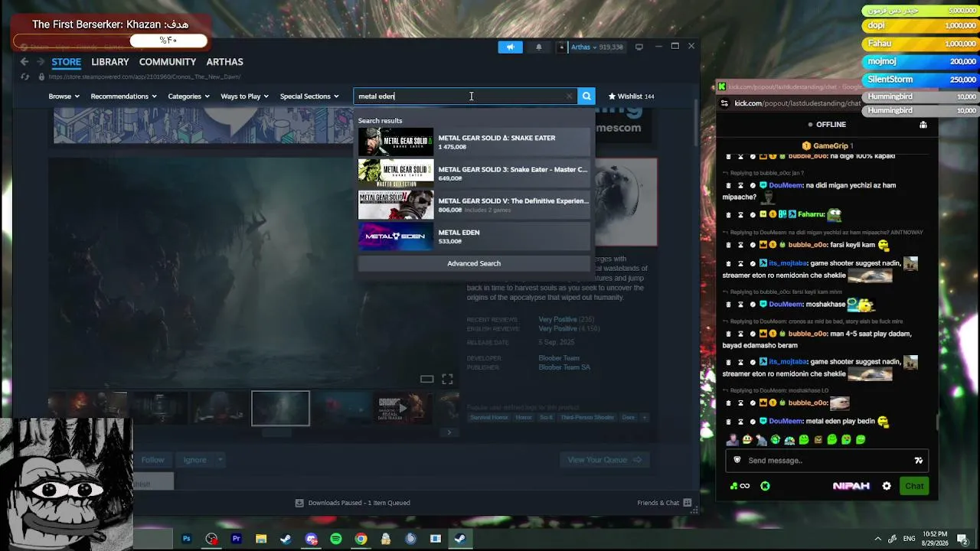Screen dimensions: 980x551
Task: Go back with the Steam back arrow
Action: 24,62
